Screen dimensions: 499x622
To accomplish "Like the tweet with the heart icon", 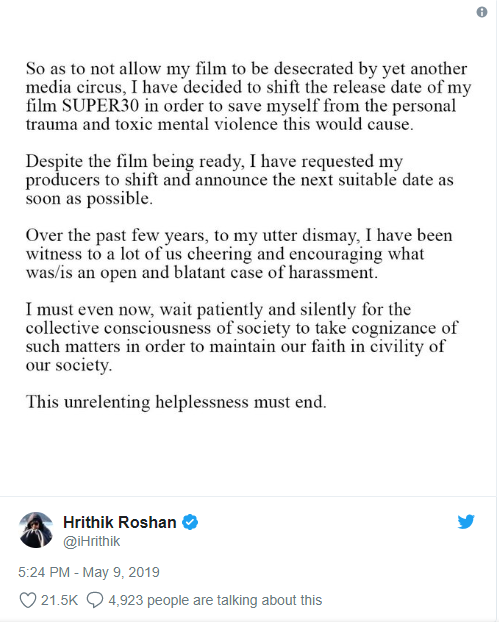I will coord(28,600).
